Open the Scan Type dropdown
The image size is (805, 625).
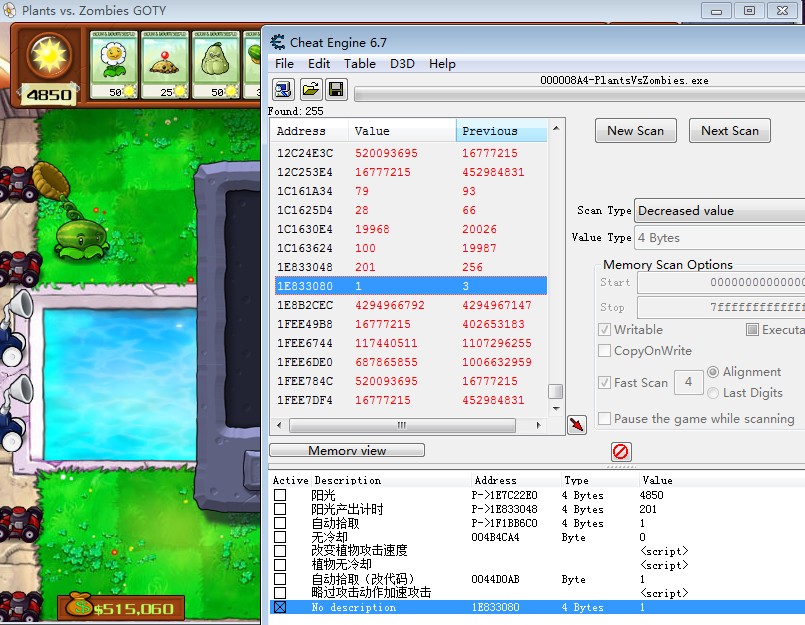(x=720, y=211)
